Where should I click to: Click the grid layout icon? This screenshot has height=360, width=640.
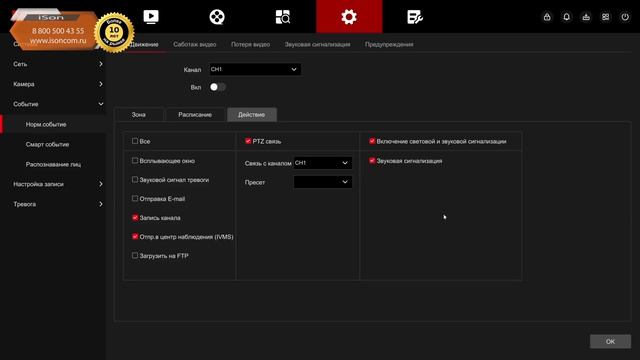tap(606, 17)
